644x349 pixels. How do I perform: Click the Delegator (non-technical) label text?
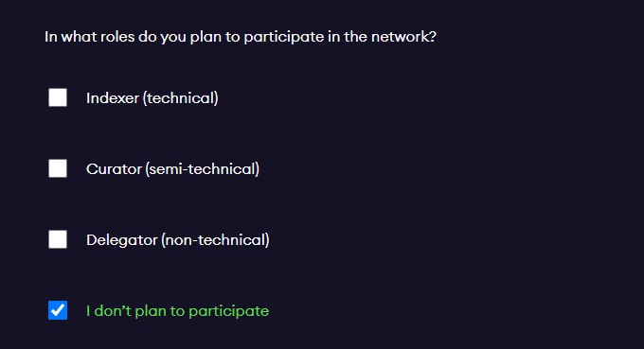click(x=177, y=240)
